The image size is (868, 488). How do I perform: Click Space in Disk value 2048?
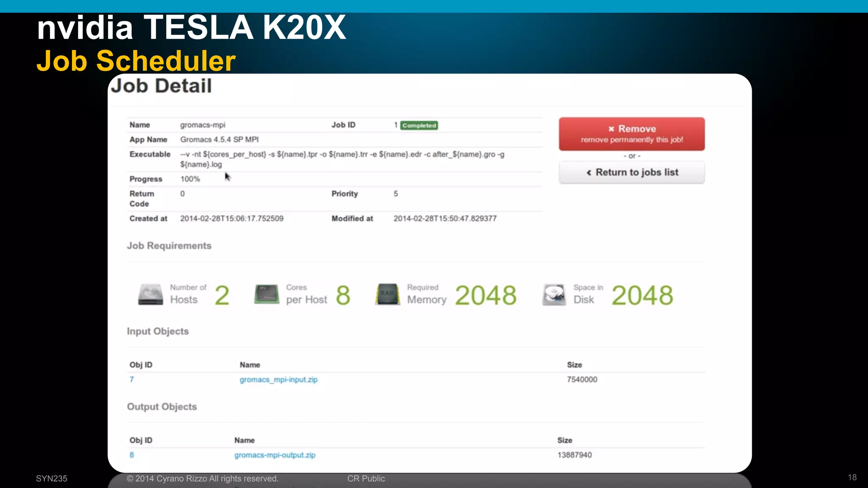[x=642, y=295]
